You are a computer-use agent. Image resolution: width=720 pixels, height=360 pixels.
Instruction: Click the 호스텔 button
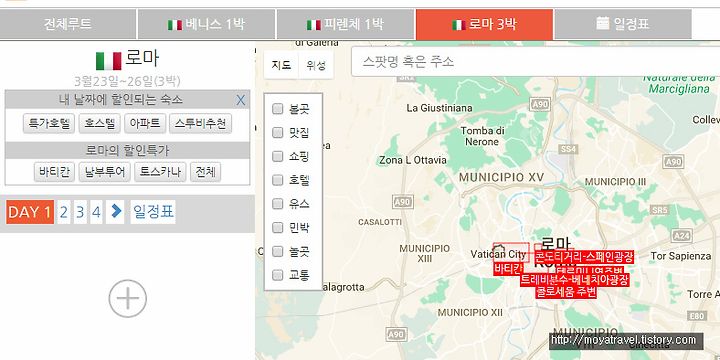100,124
